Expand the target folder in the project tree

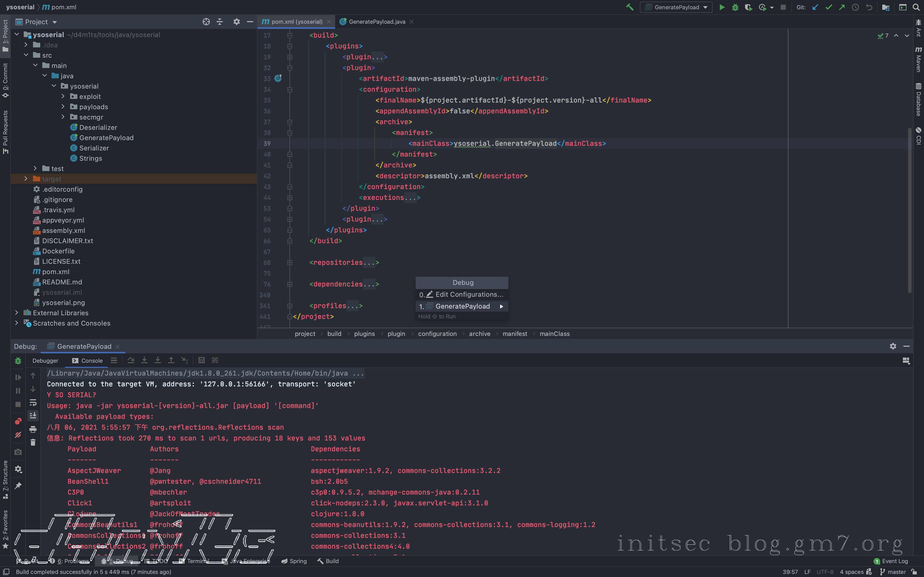(26, 179)
